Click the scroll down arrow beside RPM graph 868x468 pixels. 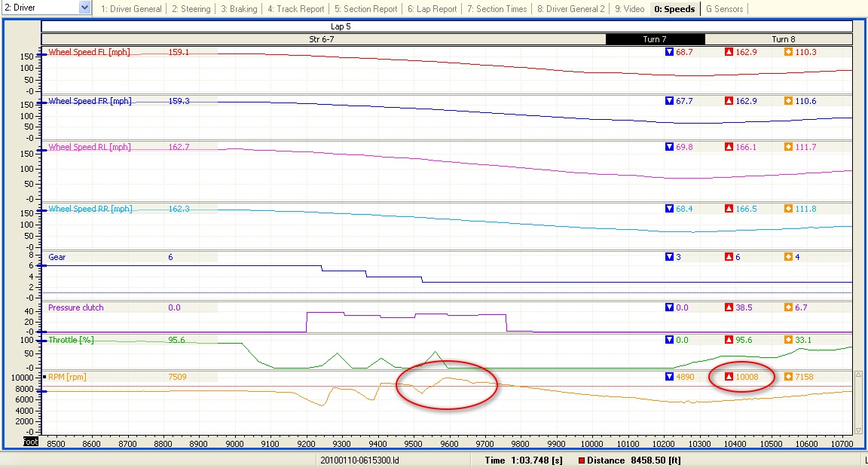[x=858, y=430]
